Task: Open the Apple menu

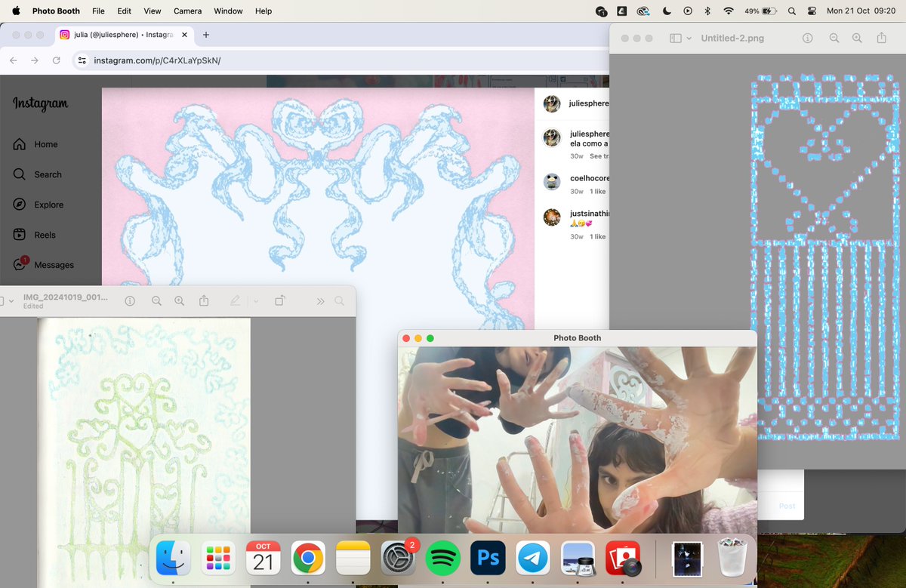Action: click(x=16, y=11)
